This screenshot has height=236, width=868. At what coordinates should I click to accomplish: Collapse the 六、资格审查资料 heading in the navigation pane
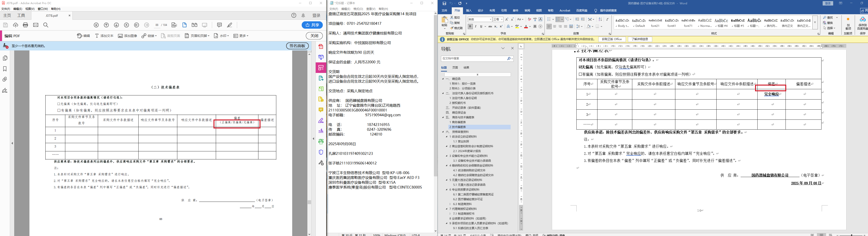click(x=443, y=132)
